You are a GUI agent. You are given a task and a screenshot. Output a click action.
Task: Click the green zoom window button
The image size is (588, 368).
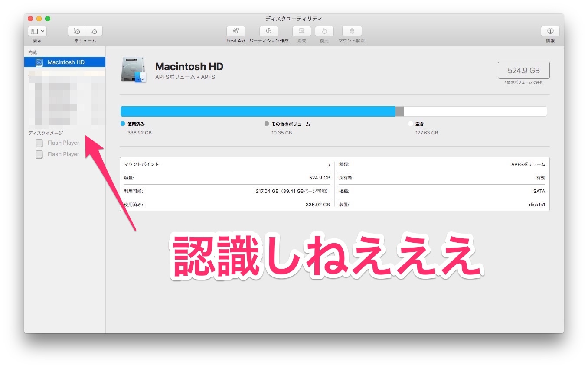coord(48,19)
